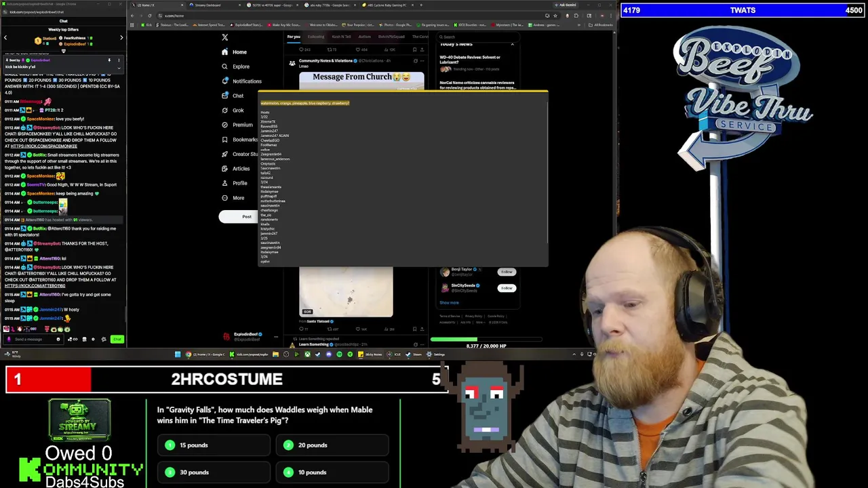
Task: Click the More sidebar icon on X
Action: [x=224, y=198]
